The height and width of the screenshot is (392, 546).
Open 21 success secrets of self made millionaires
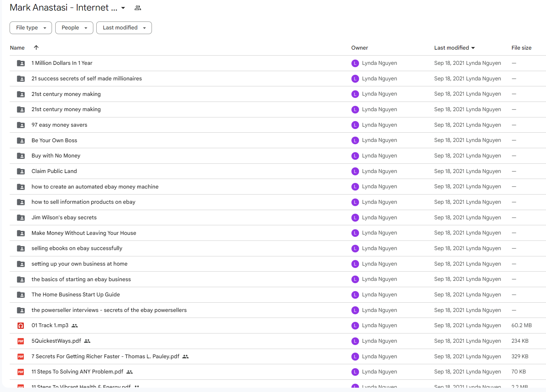coord(87,78)
